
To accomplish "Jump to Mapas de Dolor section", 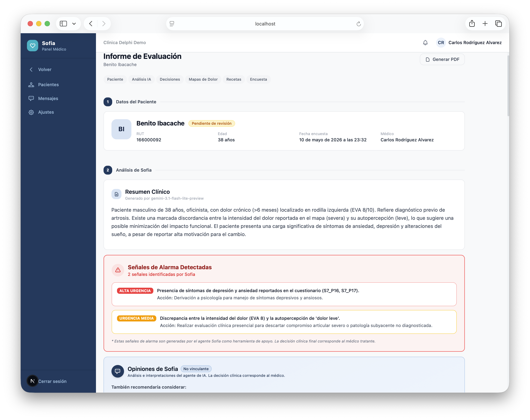I will pos(203,79).
